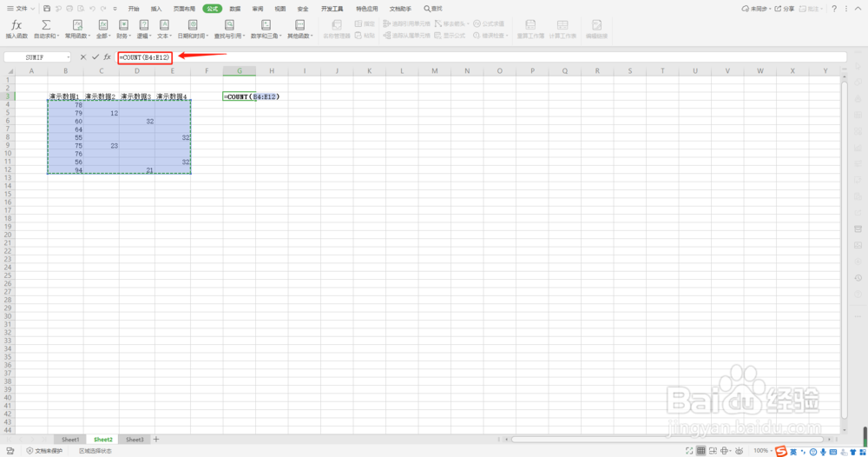Switch to the Home (开始) tab
The width and height of the screenshot is (868, 457).
tap(134, 9)
